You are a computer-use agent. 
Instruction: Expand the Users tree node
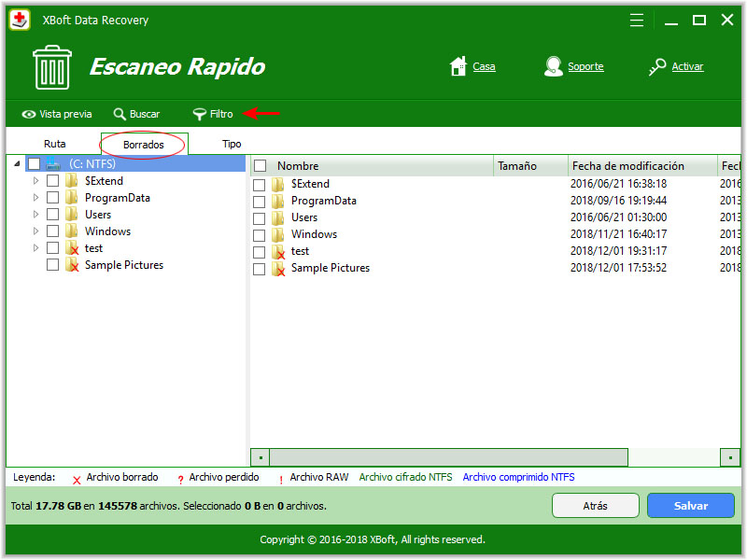pyautogui.click(x=35, y=215)
